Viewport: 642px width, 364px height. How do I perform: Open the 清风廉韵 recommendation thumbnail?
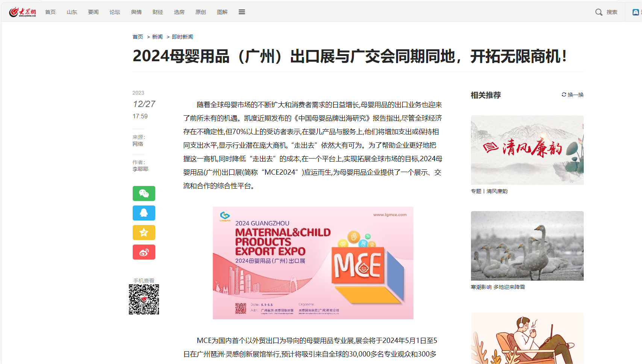point(527,150)
